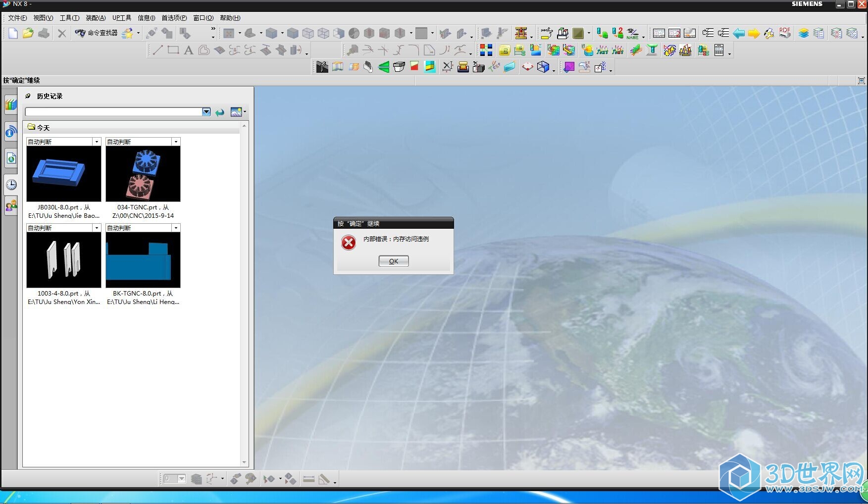Open the '0' layer dropdown in bottom toolbar

[x=182, y=479]
